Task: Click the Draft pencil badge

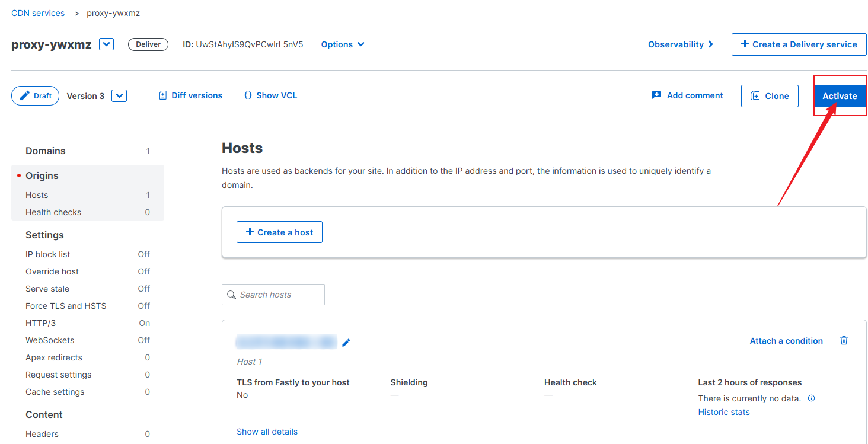Action: click(x=35, y=96)
